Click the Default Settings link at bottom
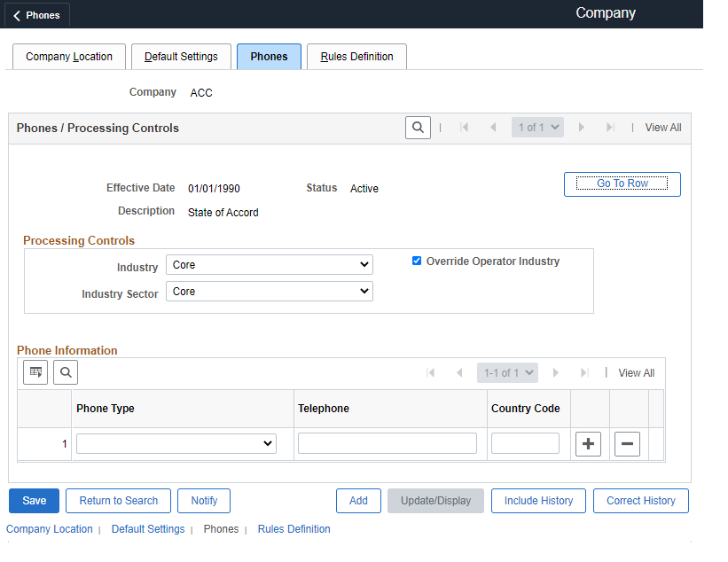 148,529
